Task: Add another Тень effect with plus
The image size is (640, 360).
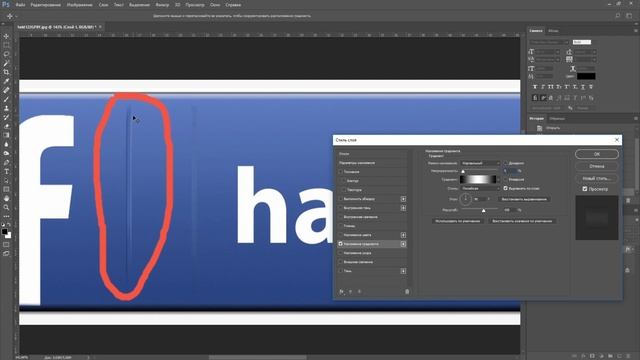Action: (403, 271)
